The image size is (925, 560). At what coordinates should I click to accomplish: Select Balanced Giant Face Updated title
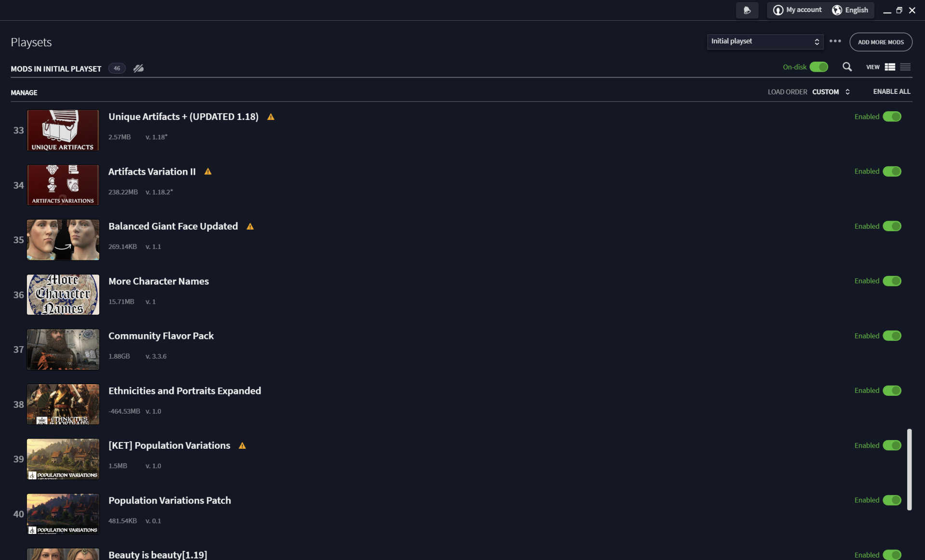[173, 226]
